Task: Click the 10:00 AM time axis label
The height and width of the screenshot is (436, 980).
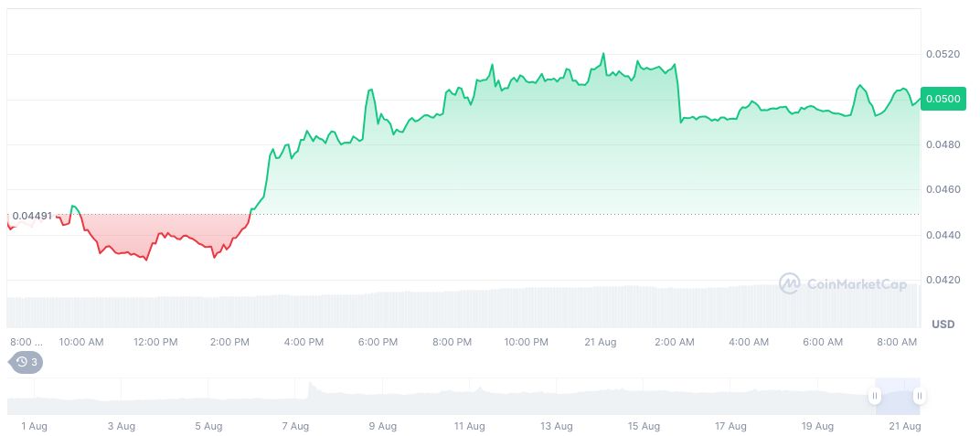Action: [81, 342]
